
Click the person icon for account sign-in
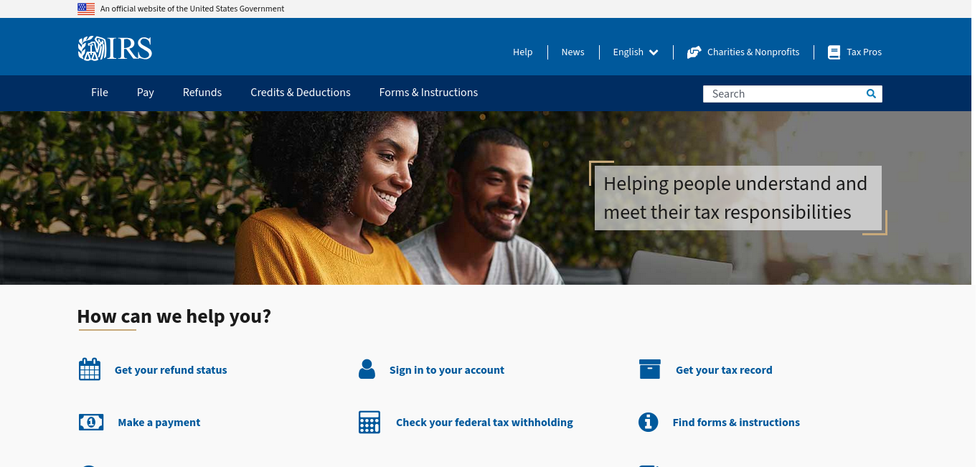pyautogui.click(x=367, y=369)
